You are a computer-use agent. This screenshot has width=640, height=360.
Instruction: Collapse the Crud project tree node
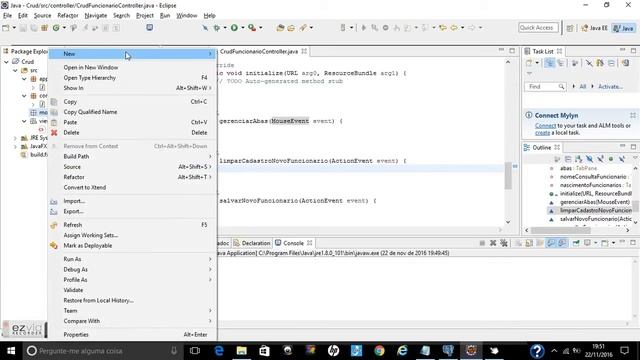click(6, 62)
